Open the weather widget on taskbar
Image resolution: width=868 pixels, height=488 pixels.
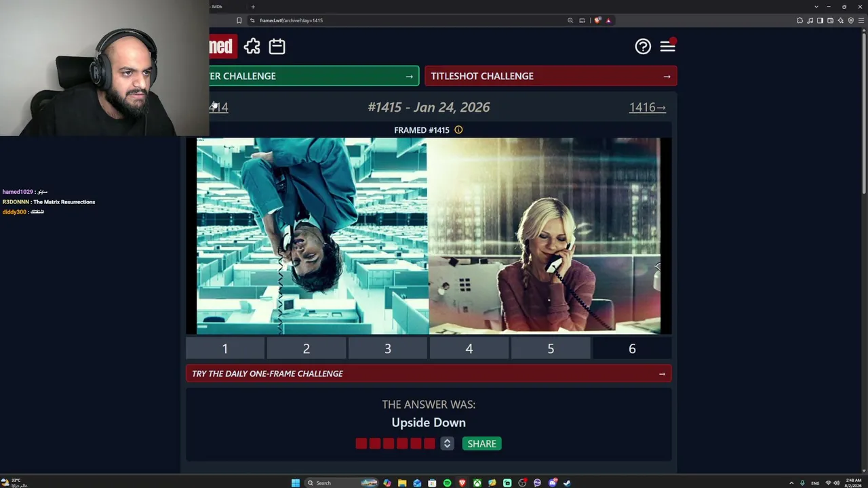15,483
